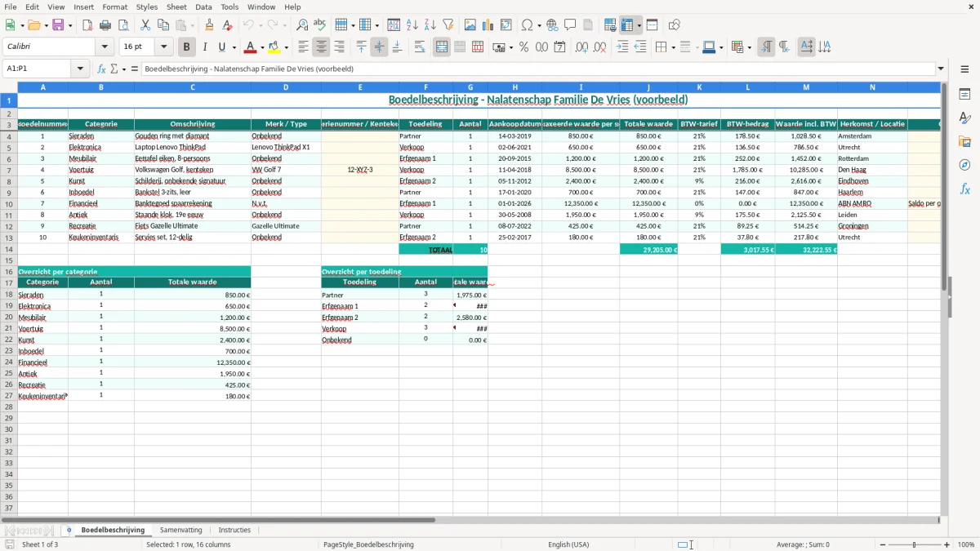Toggle Italic formatting
The image size is (980, 551).
coord(205,47)
